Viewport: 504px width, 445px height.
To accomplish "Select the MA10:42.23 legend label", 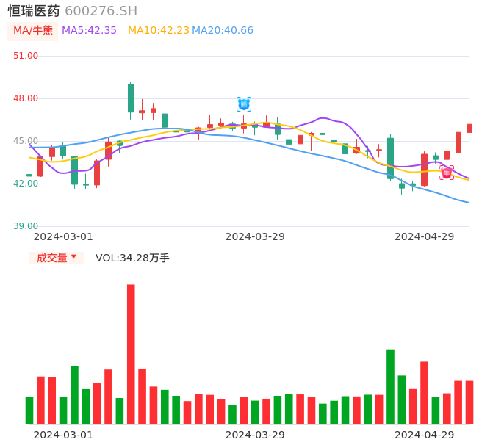I will [x=159, y=31].
